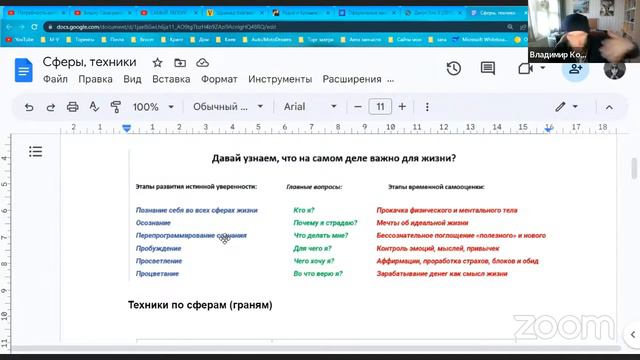
Task: Open the YouTube bookmark
Action: [x=20, y=40]
